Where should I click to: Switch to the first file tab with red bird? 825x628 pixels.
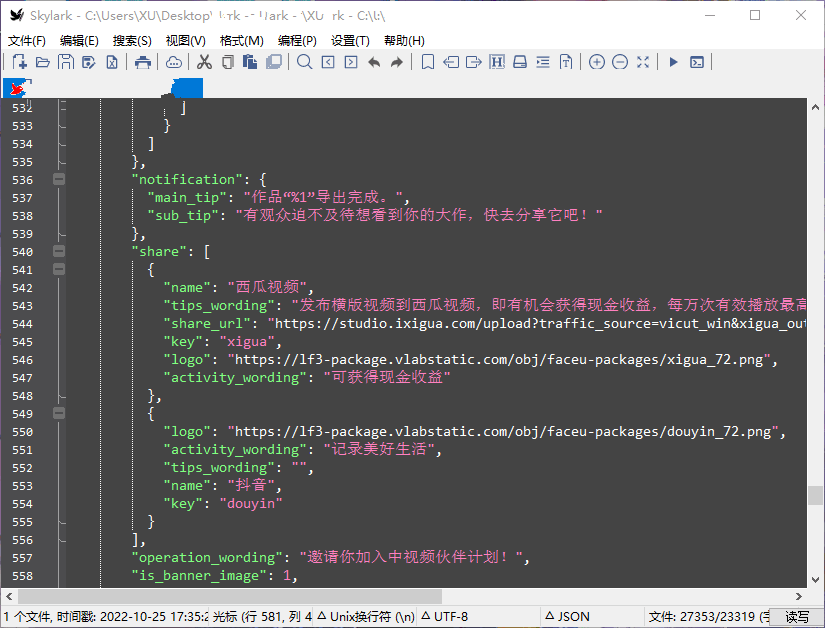pos(18,88)
